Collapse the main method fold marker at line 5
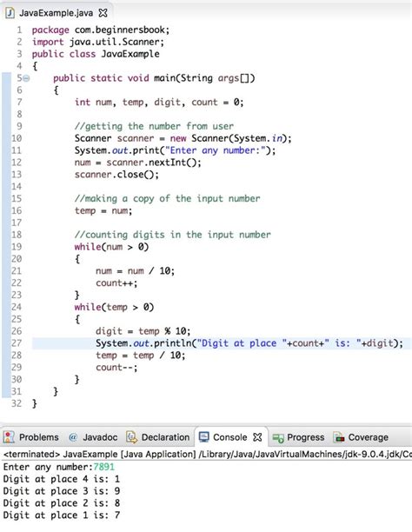The height and width of the screenshot is (532, 412). pyautogui.click(x=26, y=78)
